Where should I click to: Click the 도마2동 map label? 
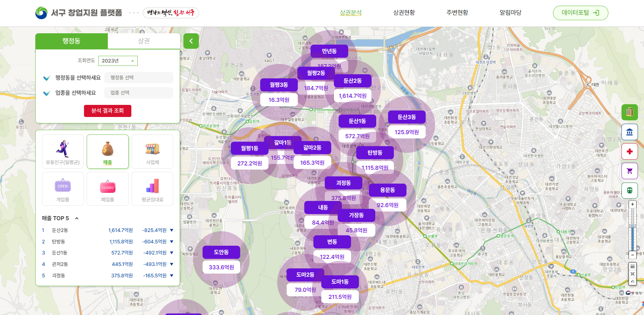click(x=305, y=275)
